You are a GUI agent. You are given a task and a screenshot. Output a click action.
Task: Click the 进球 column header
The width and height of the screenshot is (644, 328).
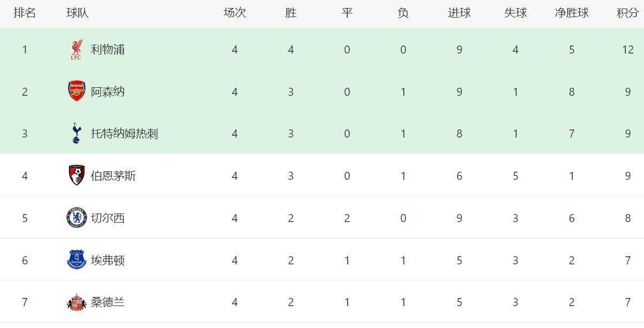pos(459,13)
